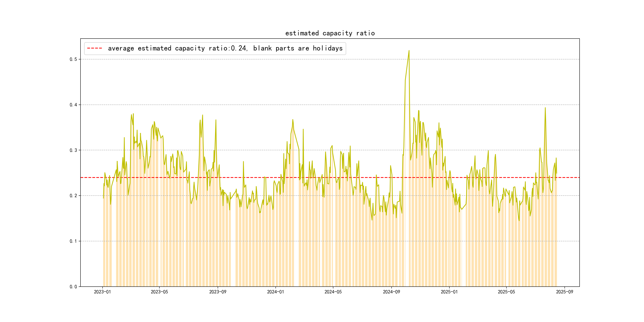Click the 2024-09 x-axis label
The height and width of the screenshot is (322, 644).
391,292
